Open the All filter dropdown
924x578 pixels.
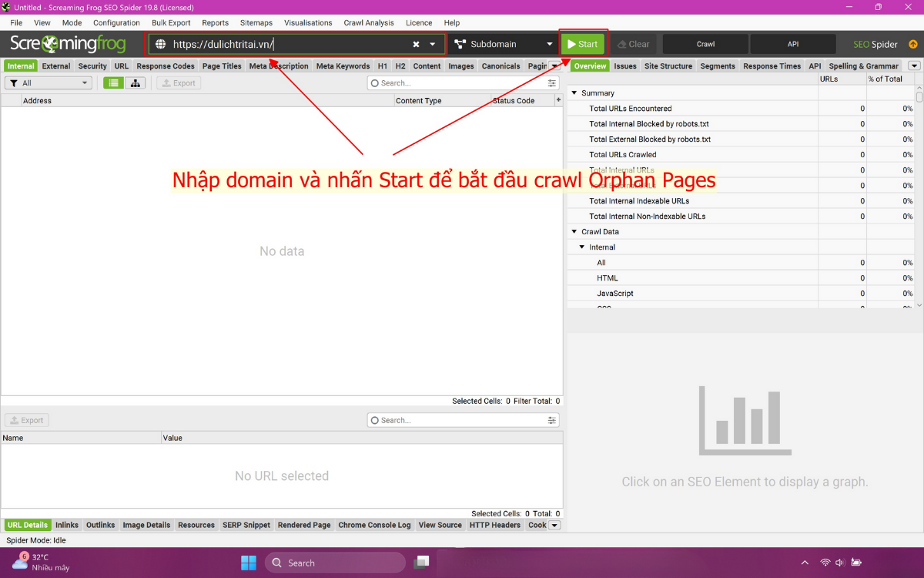pos(85,82)
